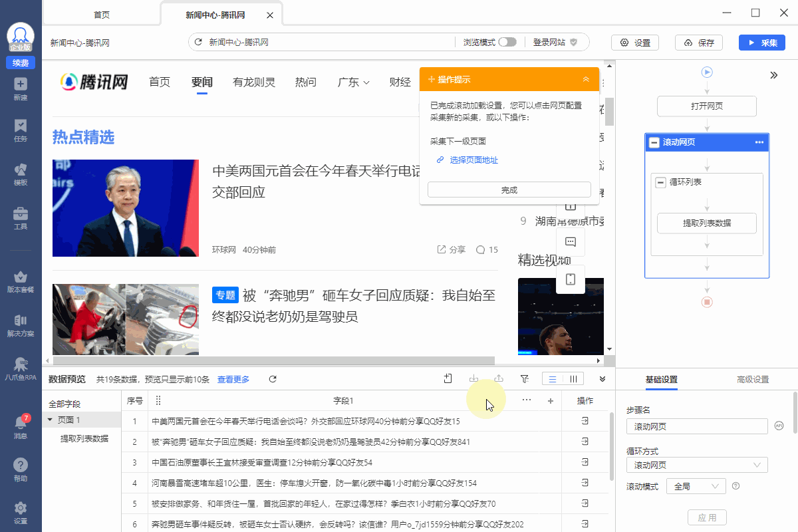Click the 步骤名 input field
Image resolution: width=798 pixels, height=532 pixels.
click(697, 426)
